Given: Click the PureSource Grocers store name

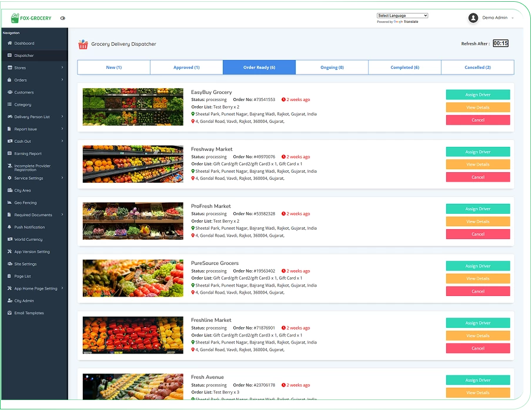Looking at the screenshot, I should [215, 263].
